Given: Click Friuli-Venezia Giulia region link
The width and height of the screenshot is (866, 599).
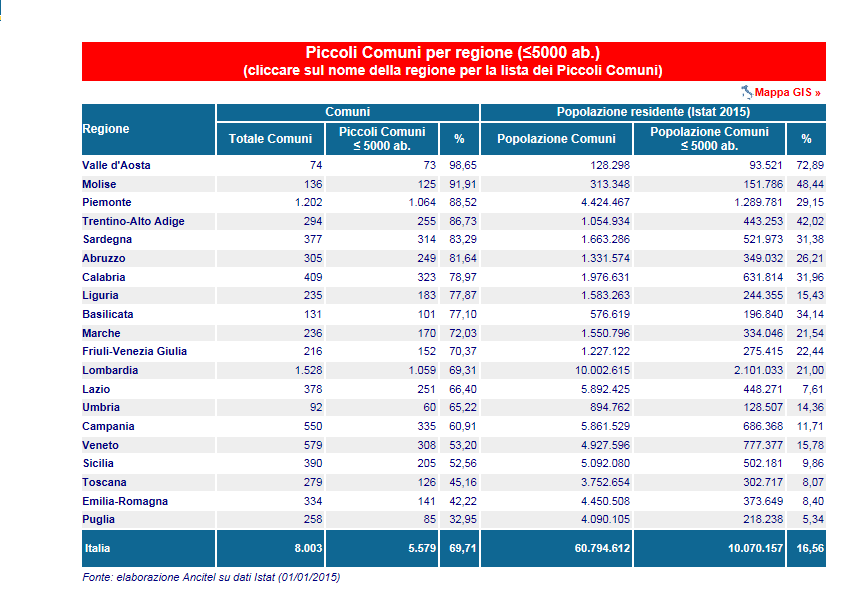Looking at the screenshot, I should point(135,351).
